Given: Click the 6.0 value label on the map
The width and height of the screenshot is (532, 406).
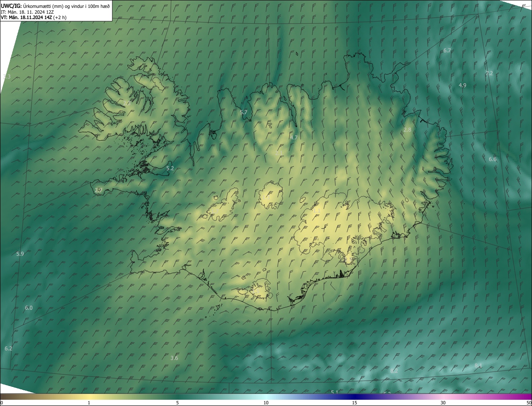Looking at the screenshot, I should (29, 308).
